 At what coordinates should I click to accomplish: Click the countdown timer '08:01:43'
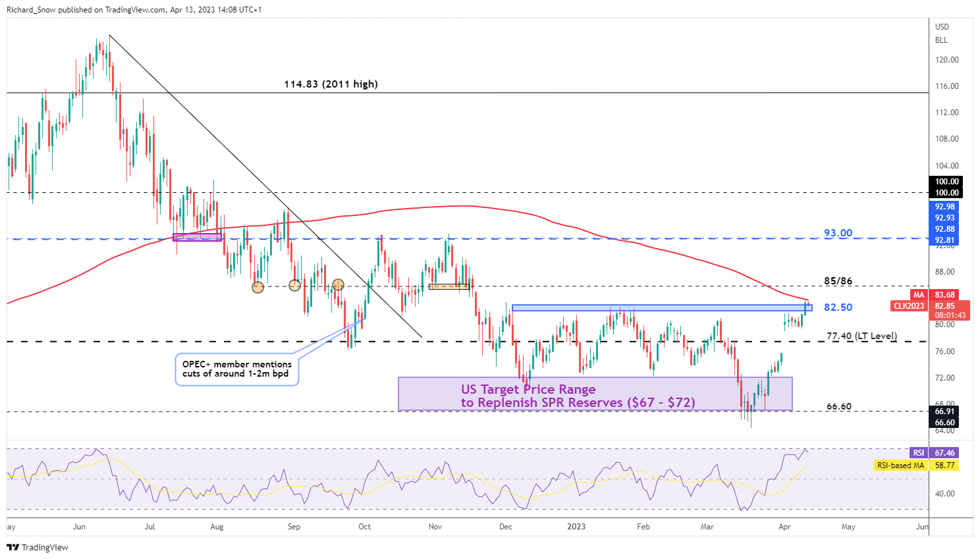[x=950, y=315]
